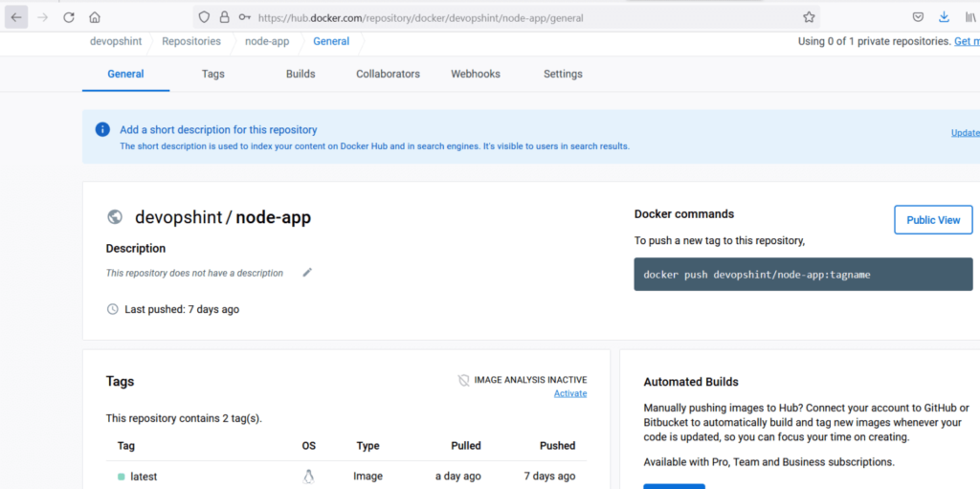Click the shield tracking protection icon
The width and height of the screenshot is (980, 489).
click(204, 17)
